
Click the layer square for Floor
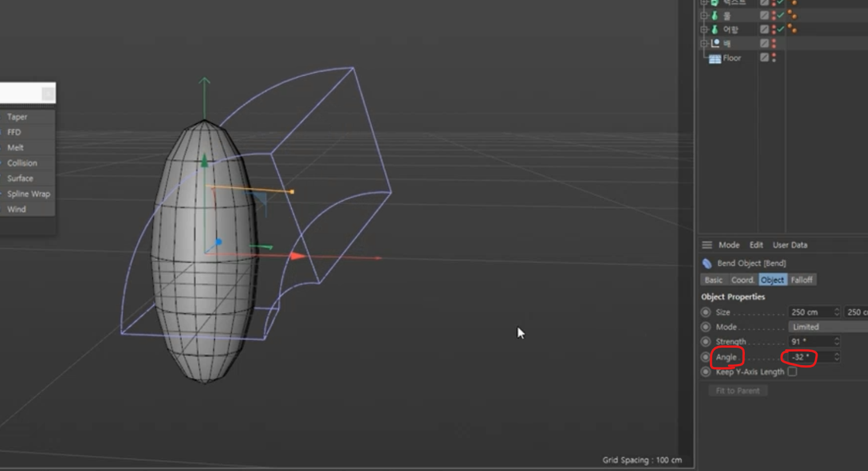[765, 58]
